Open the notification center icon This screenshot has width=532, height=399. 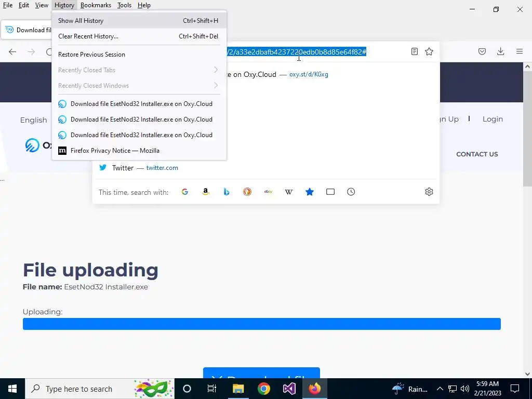[x=515, y=389]
